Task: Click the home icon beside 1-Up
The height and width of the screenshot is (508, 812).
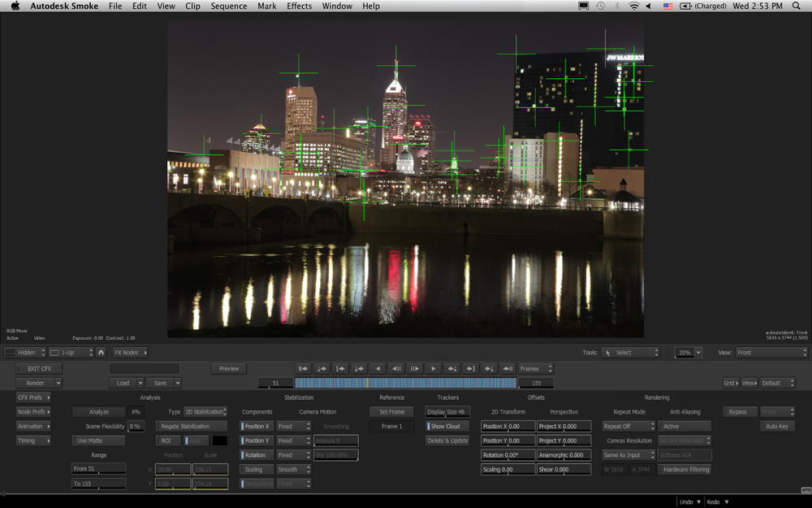Action: (101, 353)
